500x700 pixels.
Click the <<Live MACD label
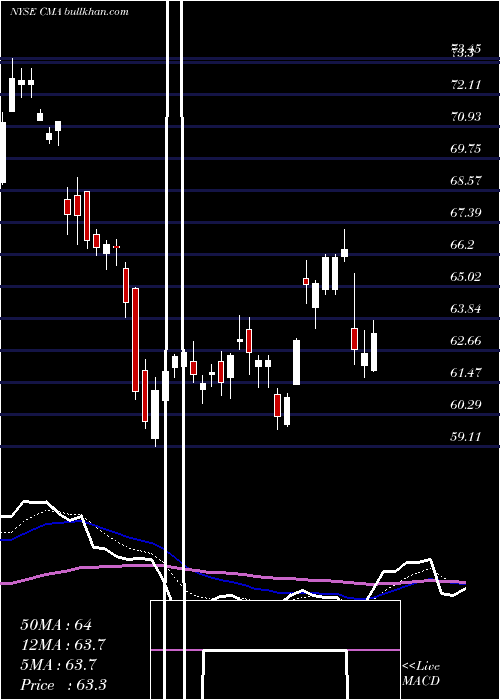(421, 673)
